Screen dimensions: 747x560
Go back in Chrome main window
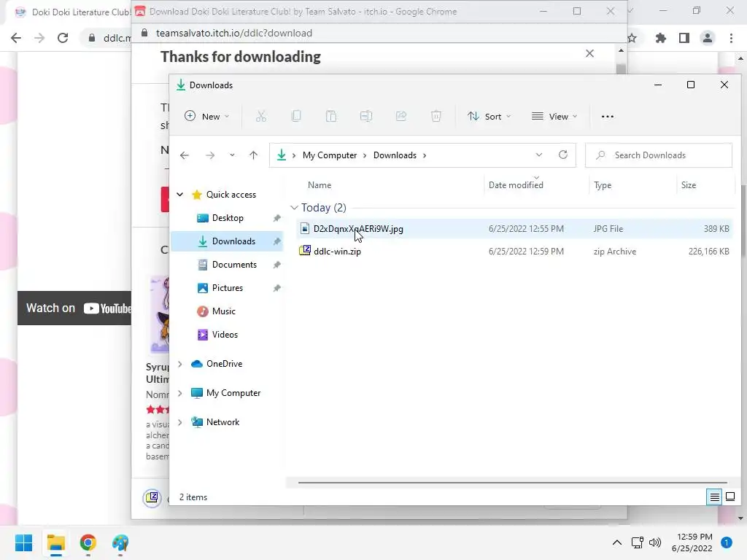pos(16,38)
